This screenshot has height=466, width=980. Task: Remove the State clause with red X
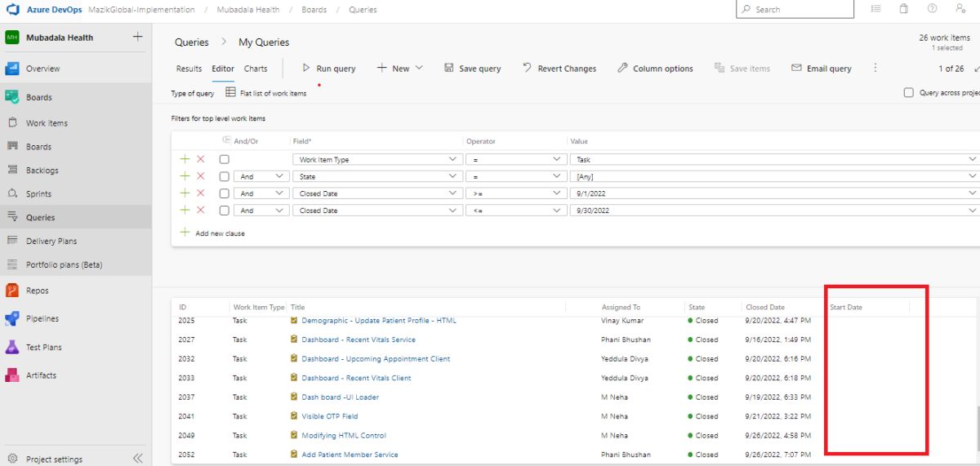(201, 176)
